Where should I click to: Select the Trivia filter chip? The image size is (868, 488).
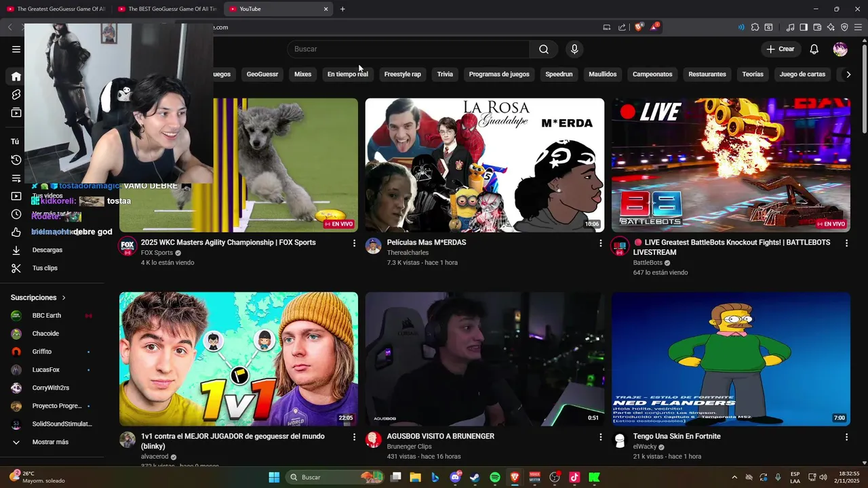[445, 74]
